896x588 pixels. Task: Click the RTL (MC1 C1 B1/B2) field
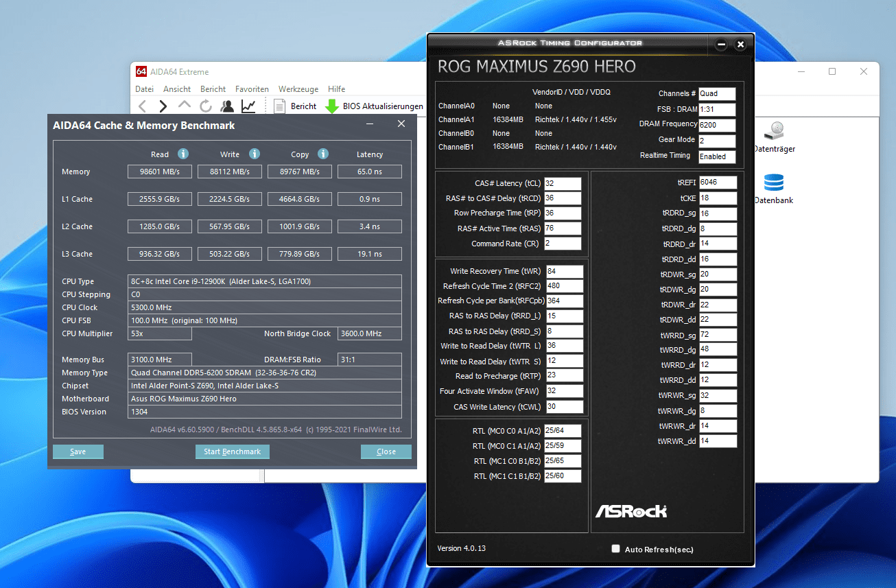pyautogui.click(x=563, y=476)
